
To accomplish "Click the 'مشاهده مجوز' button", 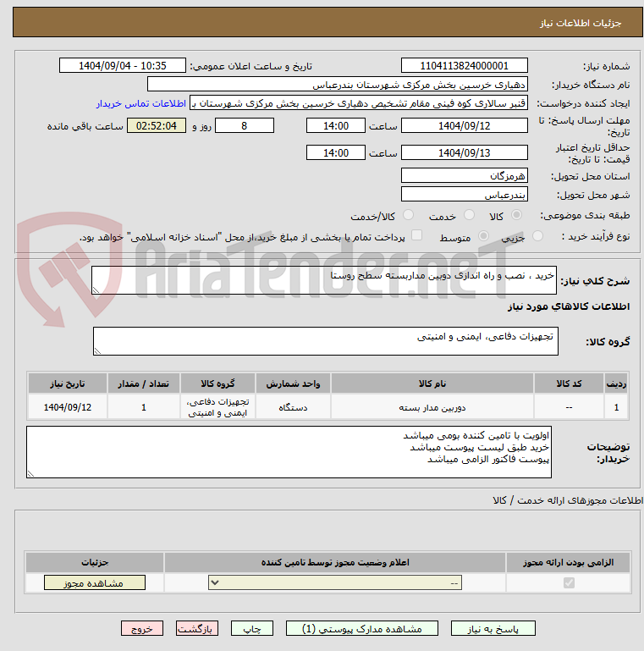I will point(95,583).
